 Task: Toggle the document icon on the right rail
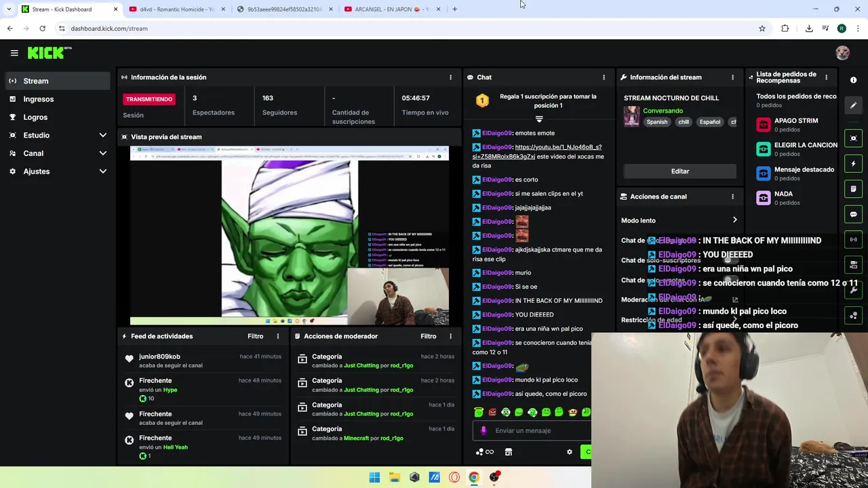[x=853, y=188]
